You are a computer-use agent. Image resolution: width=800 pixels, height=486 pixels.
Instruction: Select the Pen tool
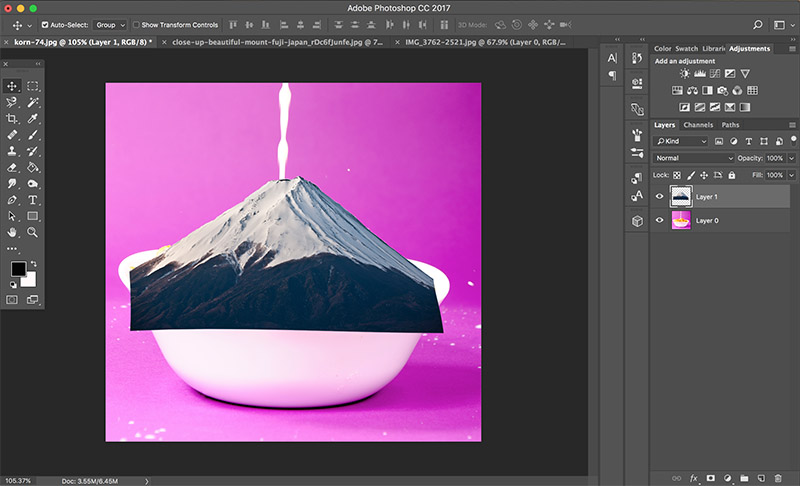[x=12, y=200]
